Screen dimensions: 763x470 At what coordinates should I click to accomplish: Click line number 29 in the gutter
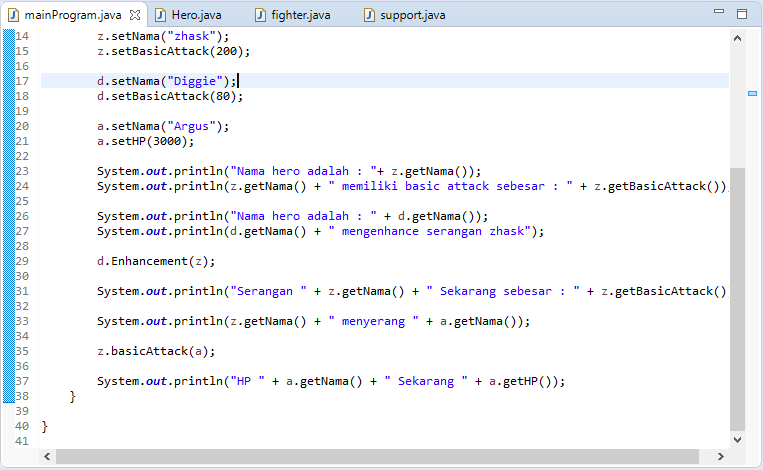pyautogui.click(x=22, y=261)
